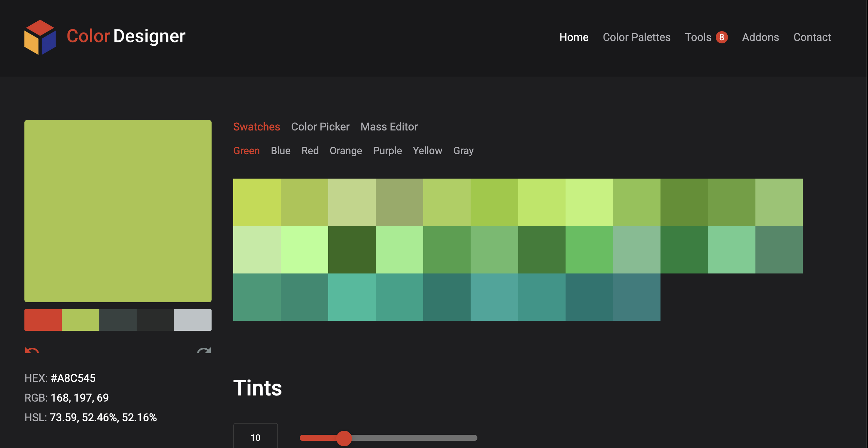Select the Purple swatch category

coord(387,151)
